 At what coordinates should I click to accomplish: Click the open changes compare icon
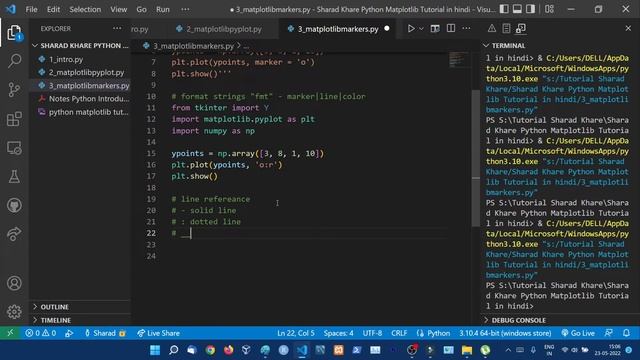435,29
